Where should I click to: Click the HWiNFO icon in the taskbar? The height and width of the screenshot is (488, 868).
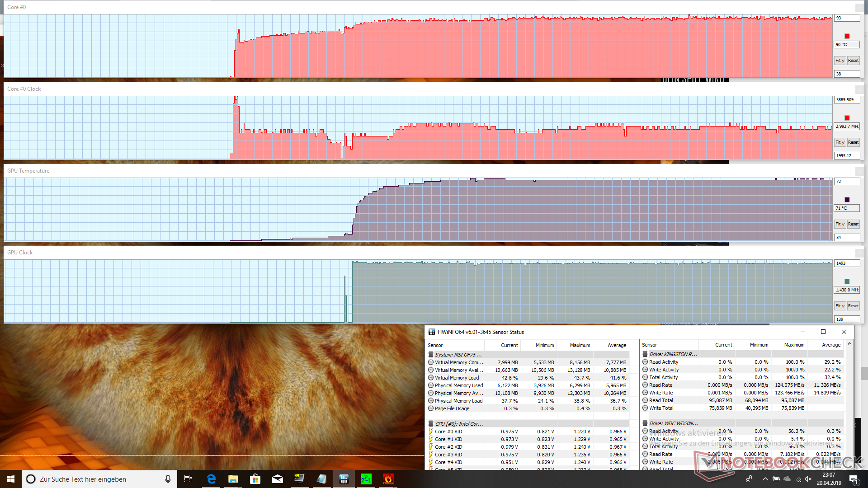pos(344,479)
